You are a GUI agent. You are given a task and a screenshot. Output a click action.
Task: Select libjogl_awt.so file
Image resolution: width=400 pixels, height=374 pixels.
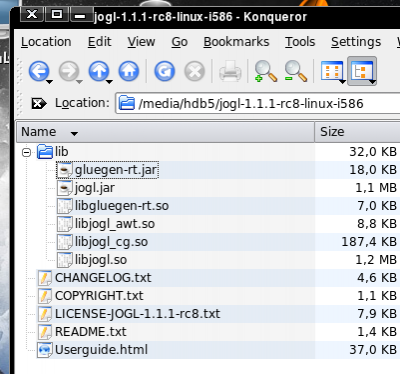pyautogui.click(x=115, y=224)
